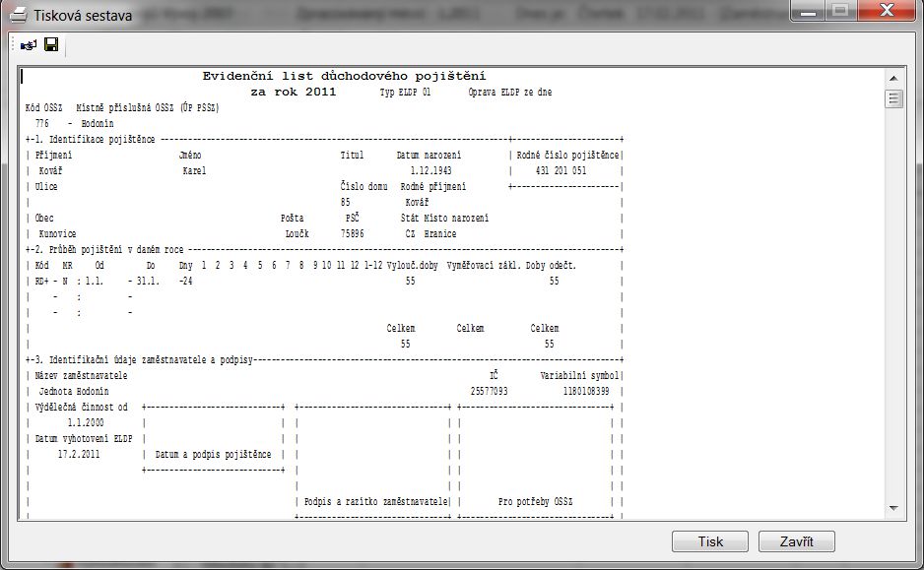Click the employer name Jednota Hodonín

[74, 391]
